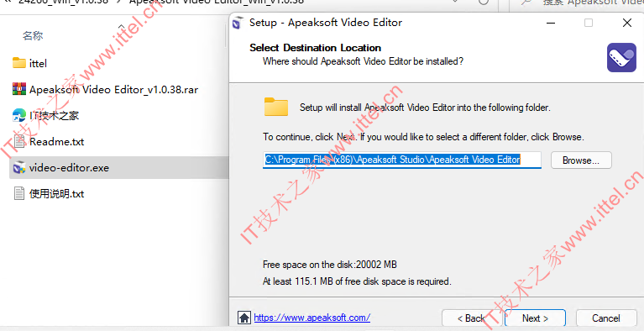This screenshot has width=644, height=331.
Task: Click the video-editor.exe application icon
Action: click(x=19, y=168)
